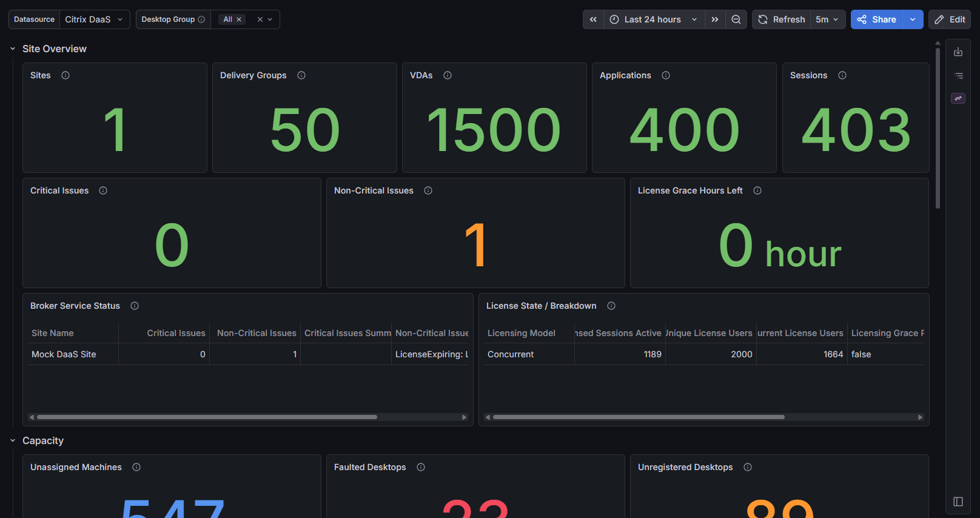Screen dimensions: 980x518
Task: Click the Unregistered Desktops info icon
Action: tap(748, 467)
